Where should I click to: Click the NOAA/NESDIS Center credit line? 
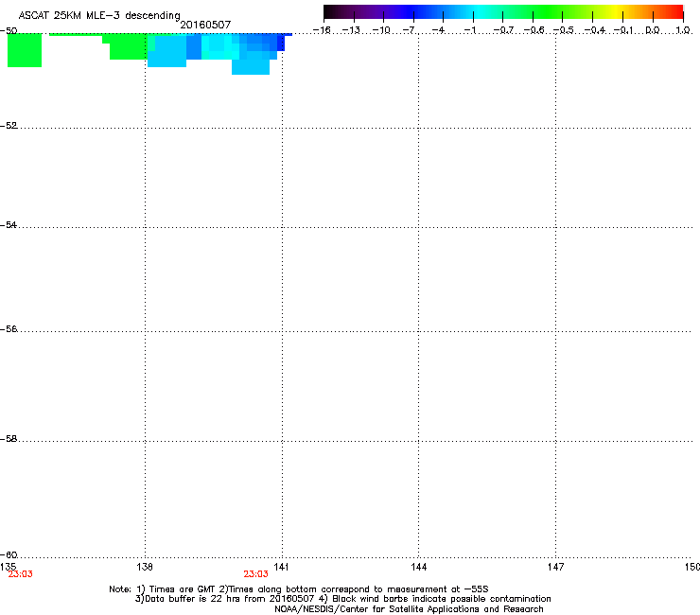pyautogui.click(x=409, y=608)
